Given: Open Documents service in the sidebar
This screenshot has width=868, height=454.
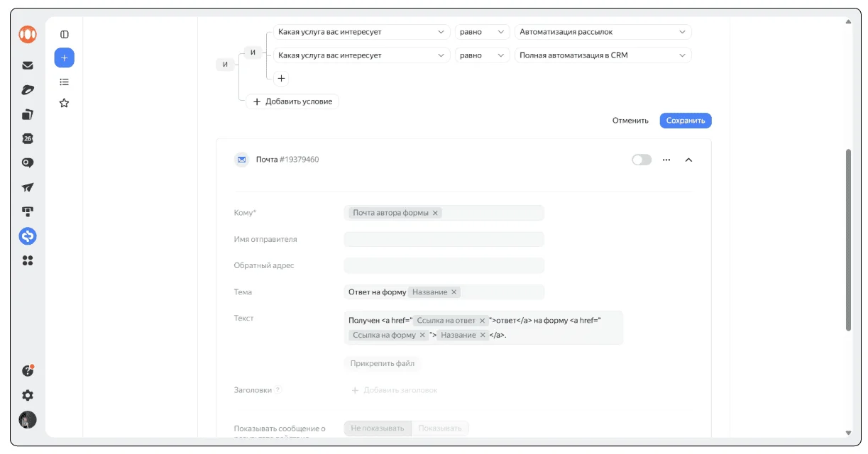Looking at the screenshot, I should [28, 114].
